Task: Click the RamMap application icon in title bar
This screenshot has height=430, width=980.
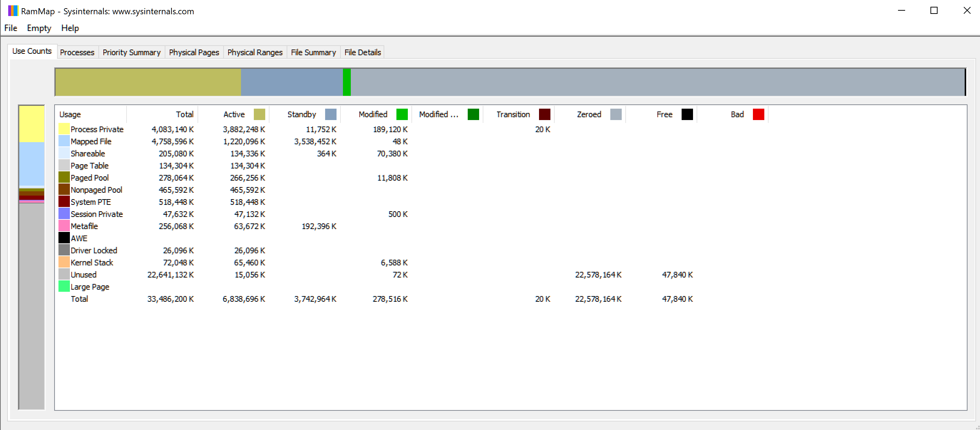Action: (x=12, y=11)
